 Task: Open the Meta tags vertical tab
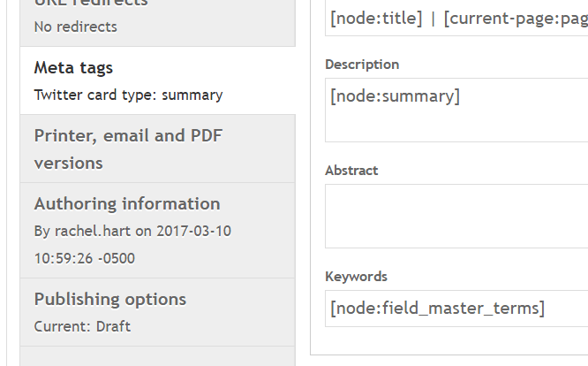pos(74,68)
